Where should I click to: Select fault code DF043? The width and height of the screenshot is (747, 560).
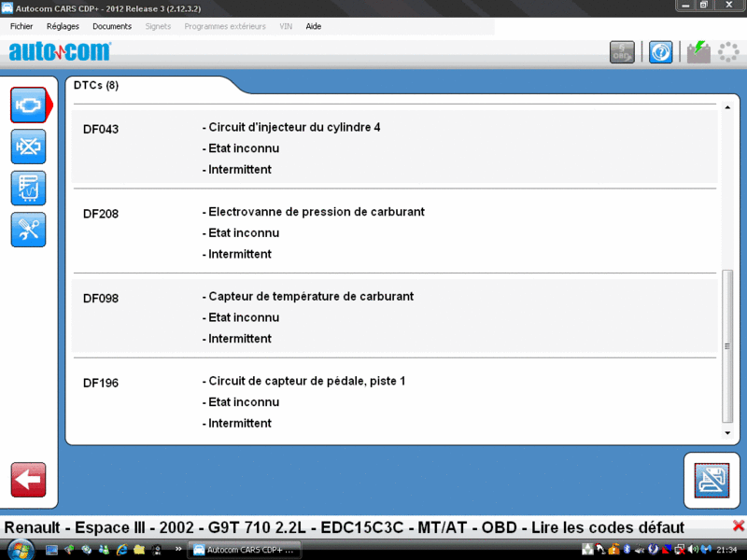(101, 130)
